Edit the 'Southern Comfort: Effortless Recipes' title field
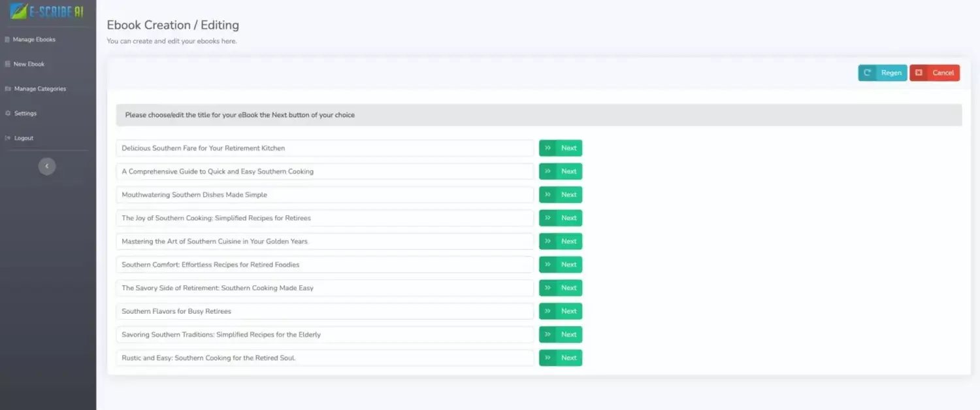 [325, 265]
